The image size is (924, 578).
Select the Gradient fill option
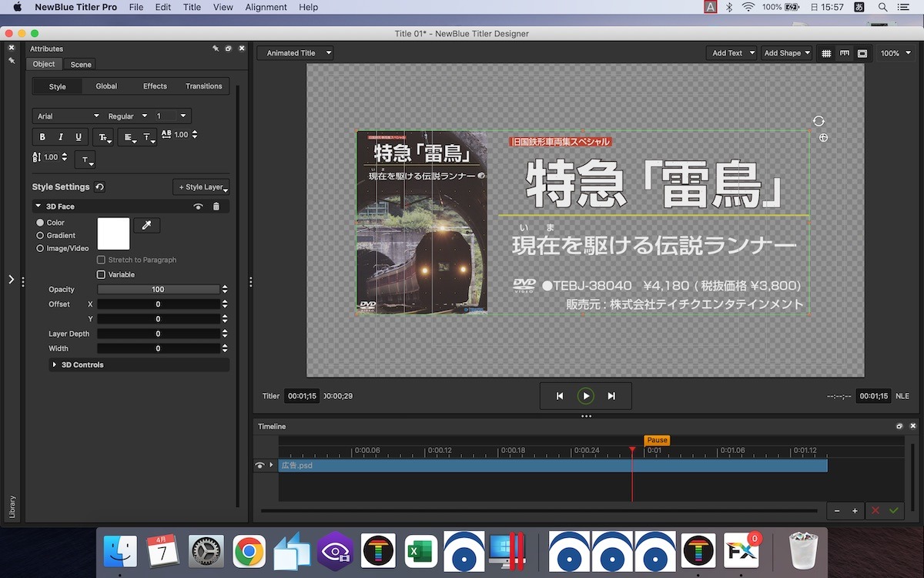[x=40, y=236]
